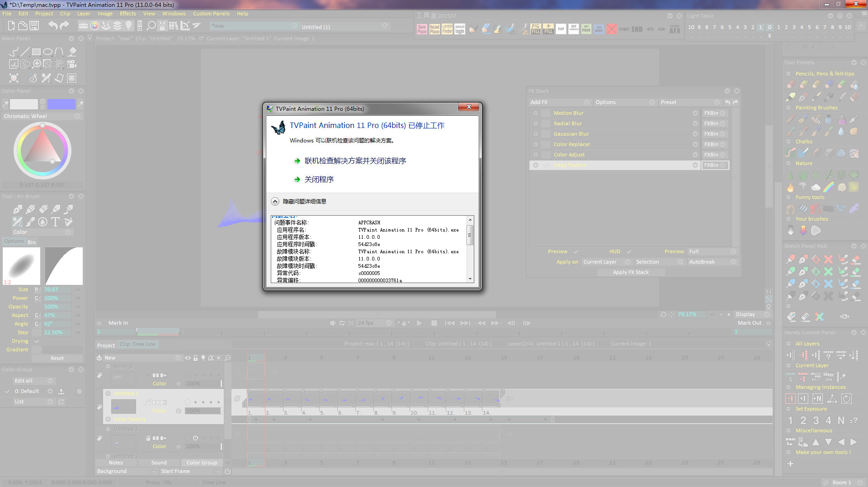Toggle the HUD checkmark in the FX Stack
This screenshot has height=487, width=868.
(629, 251)
